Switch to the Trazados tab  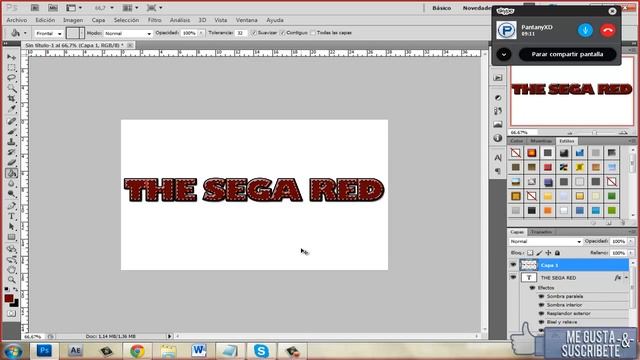[542, 232]
